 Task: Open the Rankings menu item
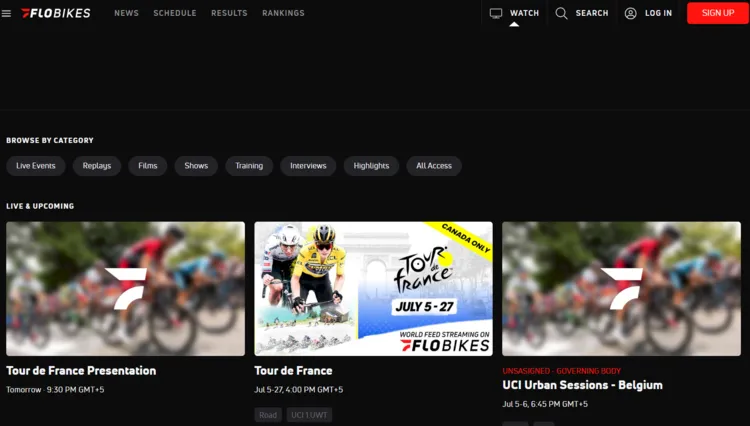point(283,13)
